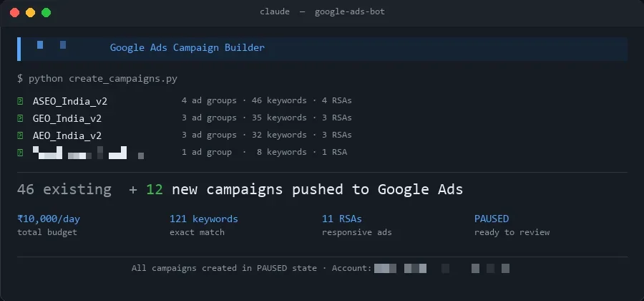Click the yellow minimize window button
The image size is (644, 301).
tap(30, 12)
